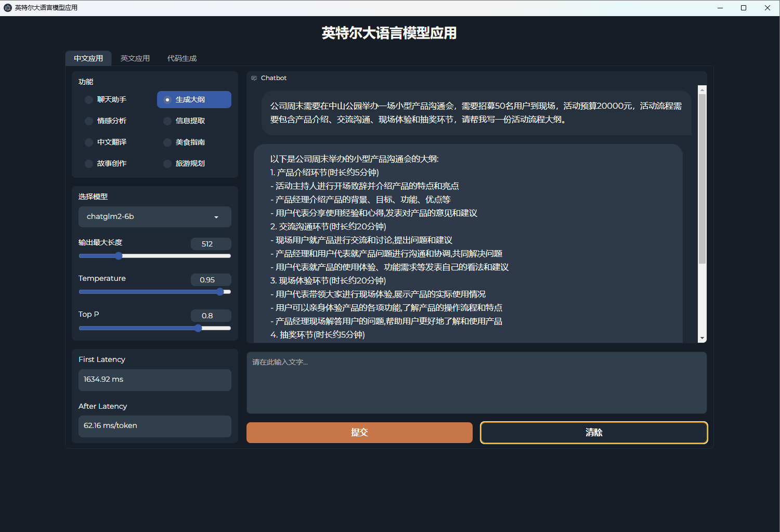Maximize the application window
Image resolution: width=780 pixels, height=532 pixels.
[x=744, y=8]
